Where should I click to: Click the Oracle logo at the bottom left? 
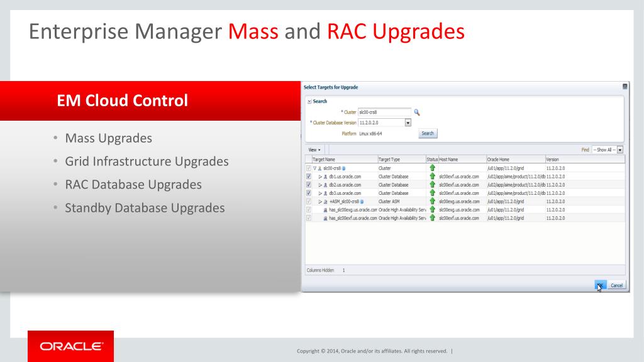70,346
